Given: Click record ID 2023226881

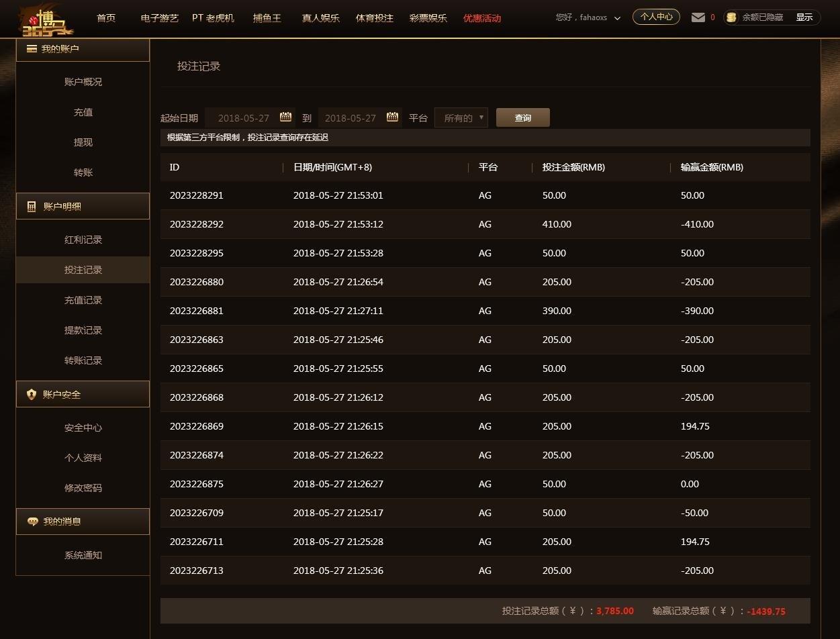Looking at the screenshot, I should (197, 311).
